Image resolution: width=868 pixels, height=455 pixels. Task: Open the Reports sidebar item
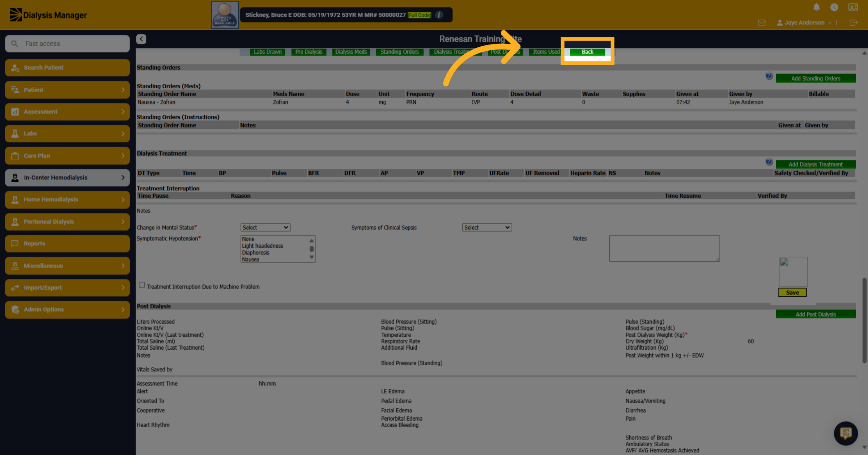(67, 244)
